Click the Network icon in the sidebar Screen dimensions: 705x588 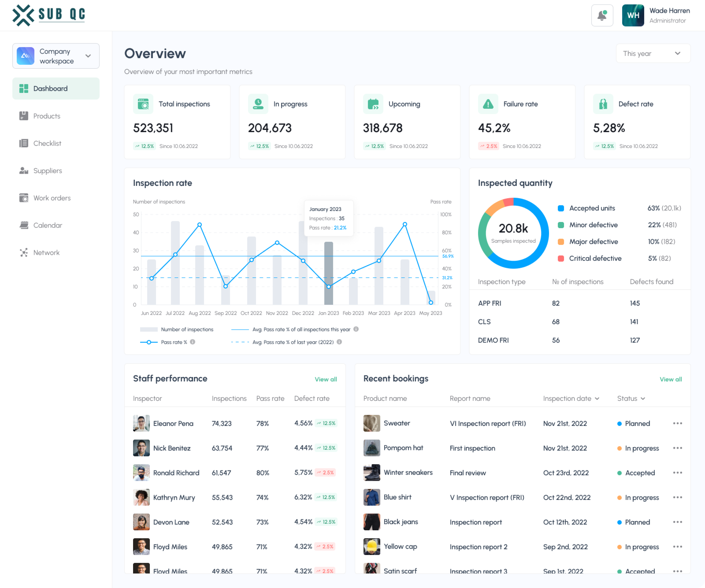24,252
